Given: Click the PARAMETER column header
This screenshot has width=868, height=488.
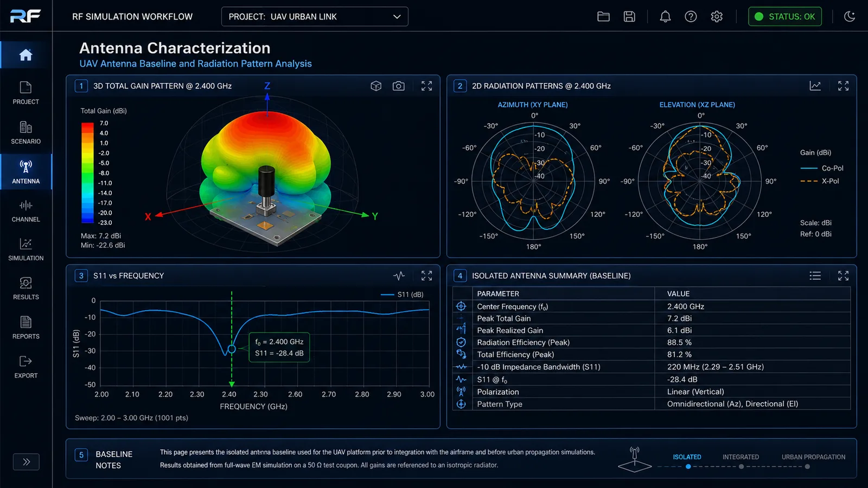Looking at the screenshot, I should point(498,294).
